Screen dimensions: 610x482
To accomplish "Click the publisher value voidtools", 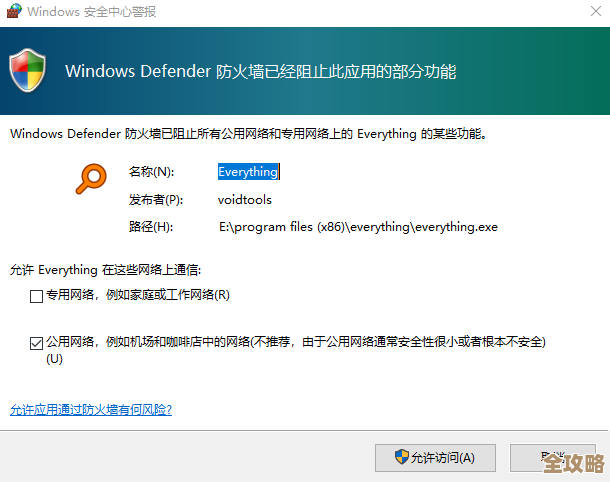I will tap(245, 200).
